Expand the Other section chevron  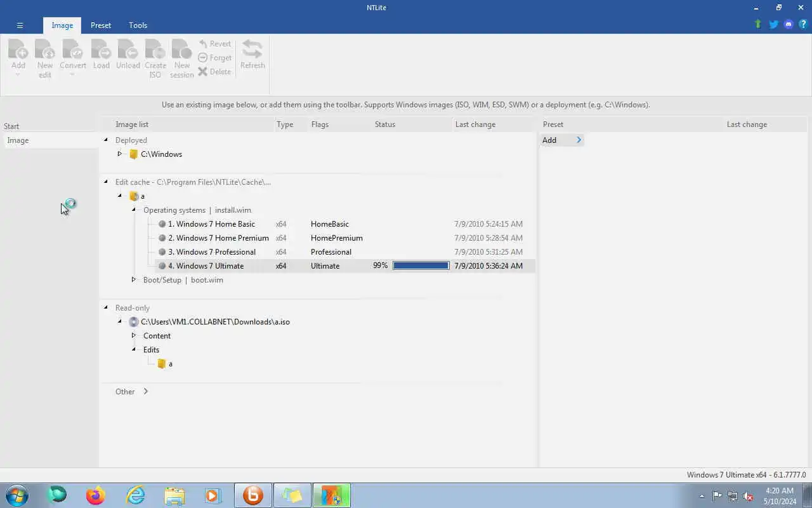tap(145, 391)
